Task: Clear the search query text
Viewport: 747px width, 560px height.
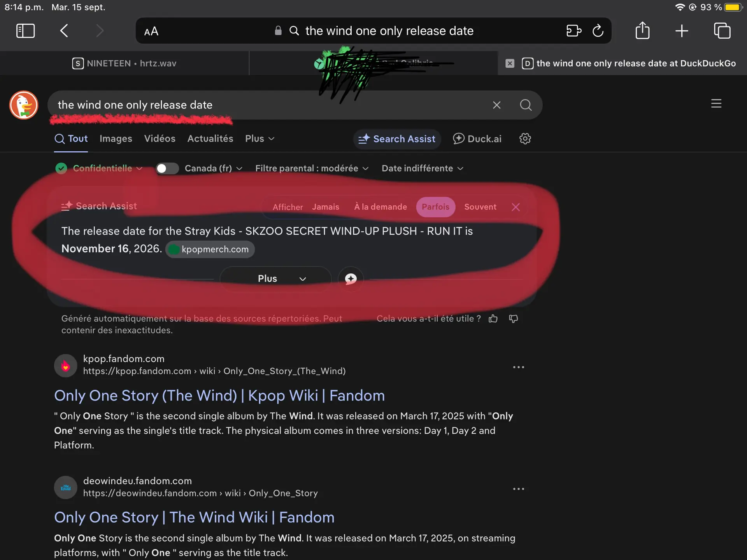Action: coord(496,105)
